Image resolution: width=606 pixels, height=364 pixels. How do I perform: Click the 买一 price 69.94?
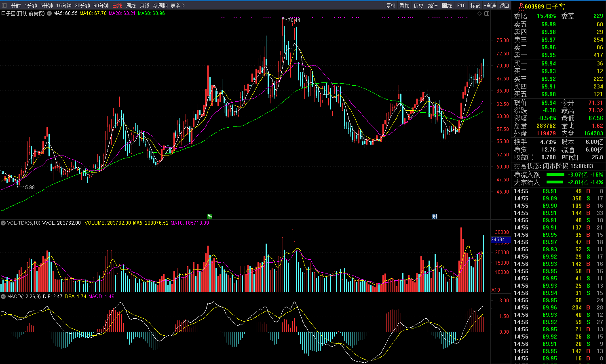[x=549, y=63]
